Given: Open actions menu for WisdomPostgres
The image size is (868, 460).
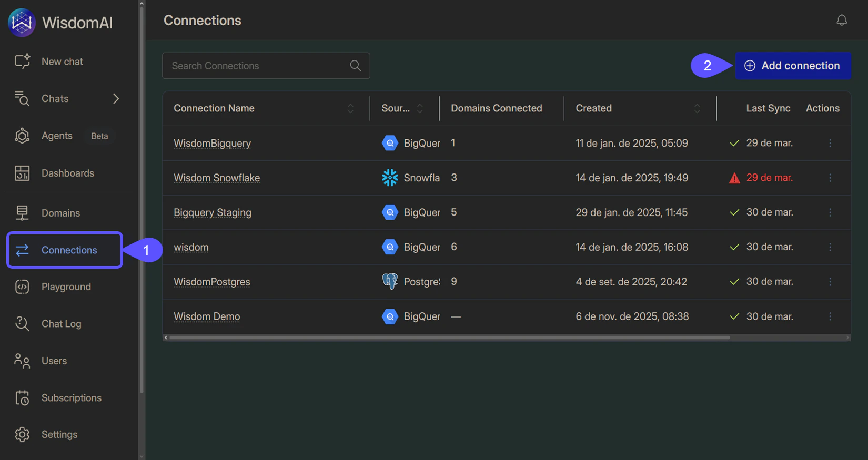Looking at the screenshot, I should (830, 282).
